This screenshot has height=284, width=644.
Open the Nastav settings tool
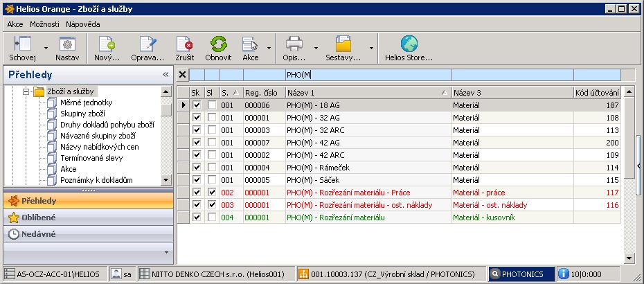click(x=67, y=44)
